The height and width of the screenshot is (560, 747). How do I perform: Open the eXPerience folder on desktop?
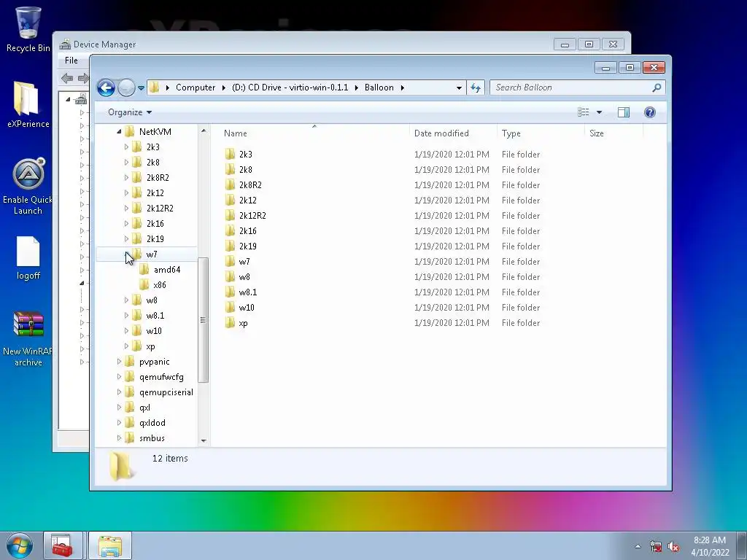point(28,105)
